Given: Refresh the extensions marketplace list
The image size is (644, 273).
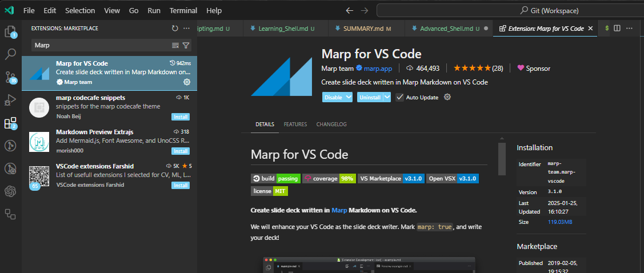Looking at the screenshot, I should (175, 28).
